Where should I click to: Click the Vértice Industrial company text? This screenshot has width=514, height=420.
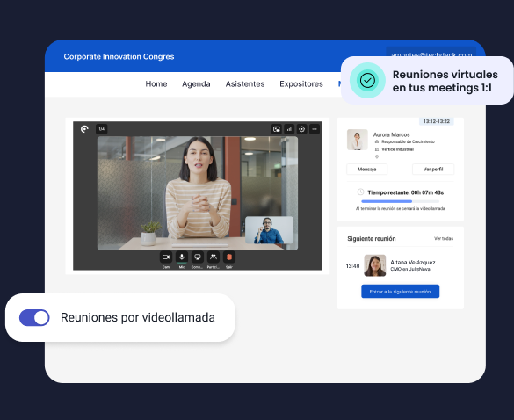[397, 149]
